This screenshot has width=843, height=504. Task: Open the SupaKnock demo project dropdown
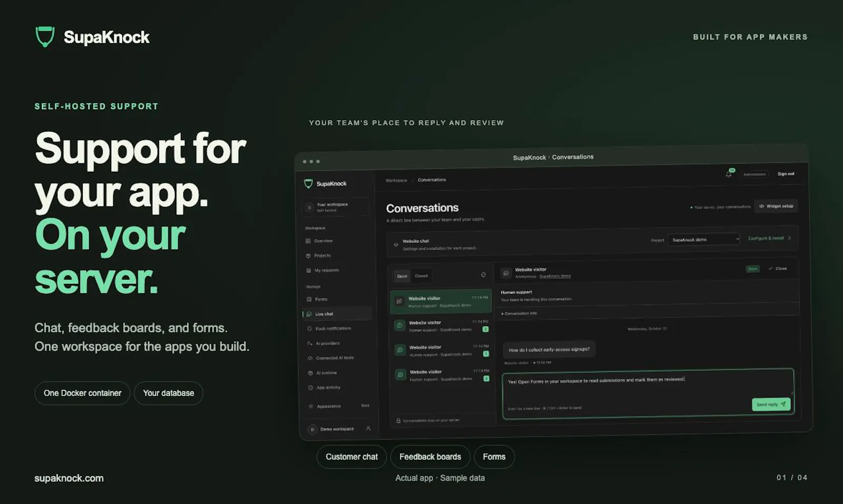click(704, 240)
